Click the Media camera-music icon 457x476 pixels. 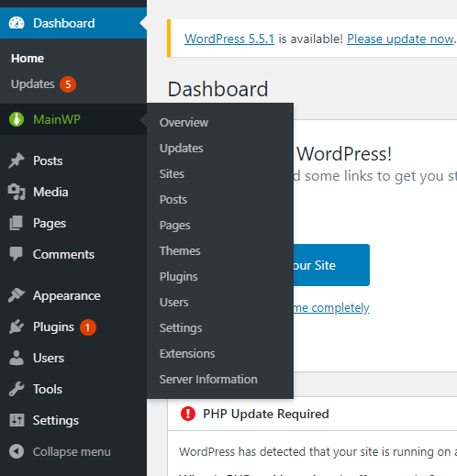pos(17,192)
